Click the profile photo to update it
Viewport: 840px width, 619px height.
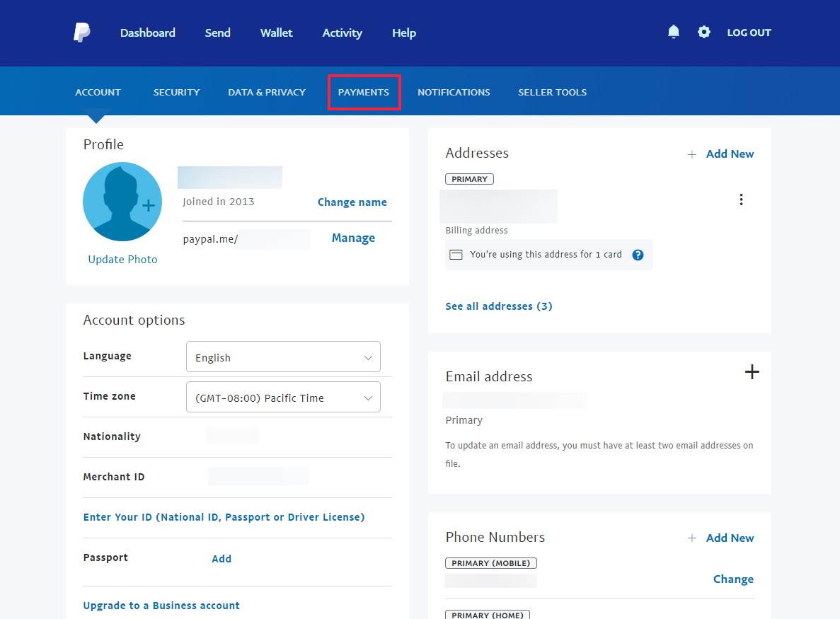point(122,202)
